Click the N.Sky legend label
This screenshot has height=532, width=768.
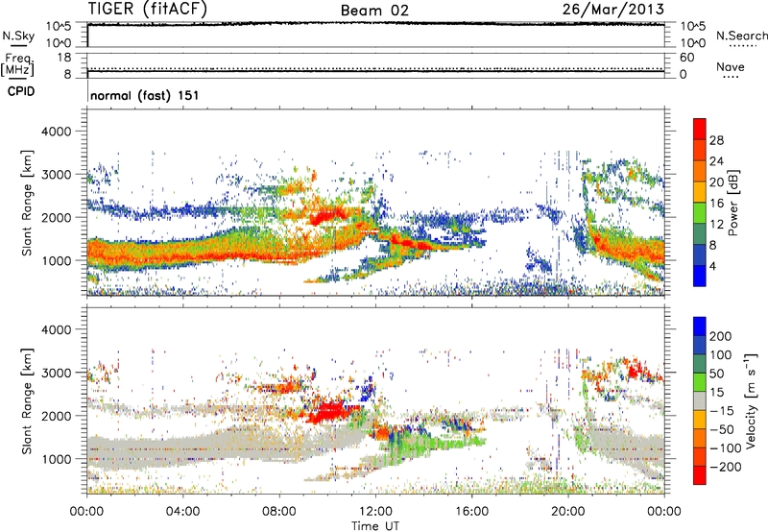[18, 36]
